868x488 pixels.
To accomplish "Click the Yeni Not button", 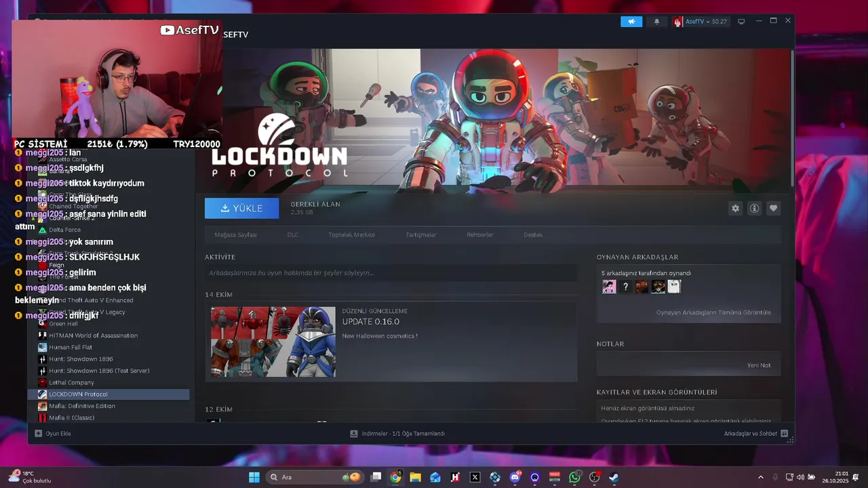I will click(x=758, y=365).
